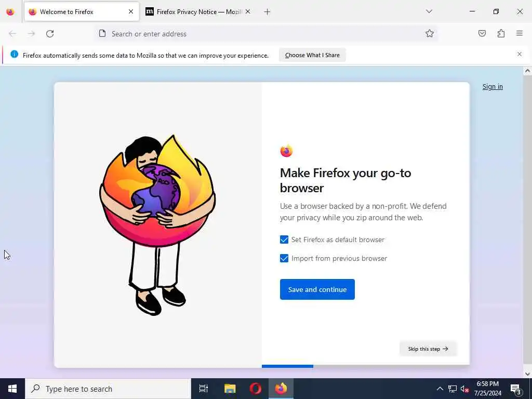Open Save to Pocket icon

(x=482, y=34)
